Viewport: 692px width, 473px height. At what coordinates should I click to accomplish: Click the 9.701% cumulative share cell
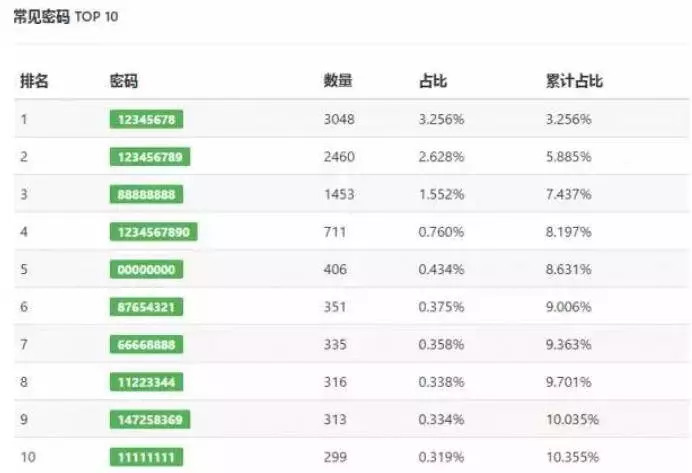tap(568, 382)
